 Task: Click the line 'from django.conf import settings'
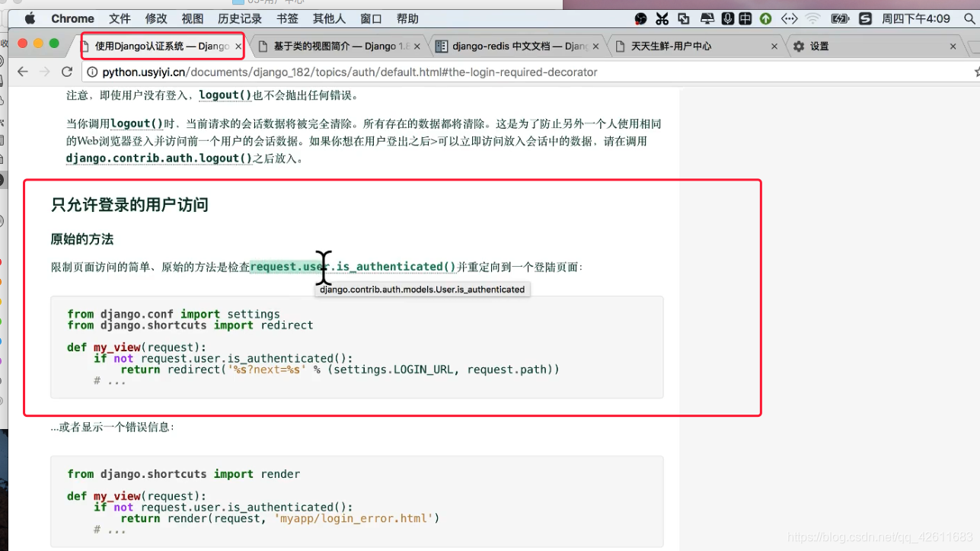point(174,314)
